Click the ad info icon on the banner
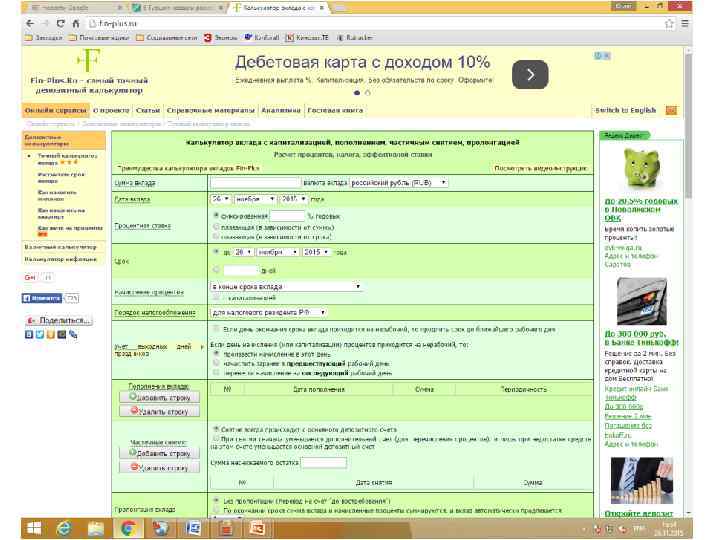This screenshot has height=540, width=720. (x=598, y=56)
